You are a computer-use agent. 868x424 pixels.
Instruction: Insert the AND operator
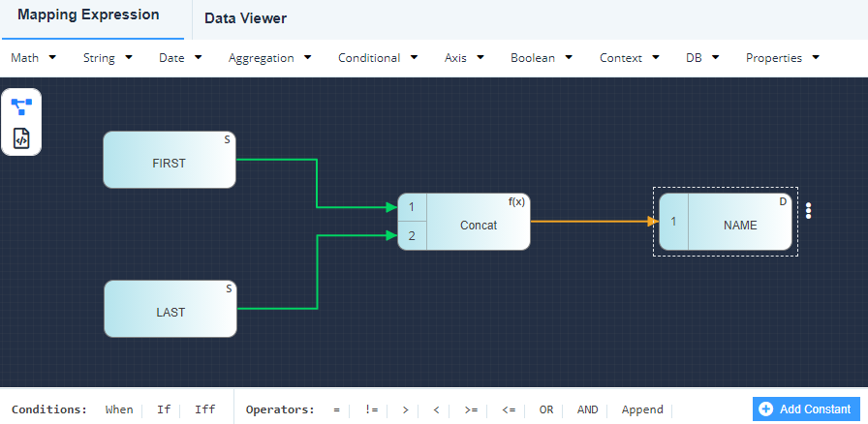(587, 409)
